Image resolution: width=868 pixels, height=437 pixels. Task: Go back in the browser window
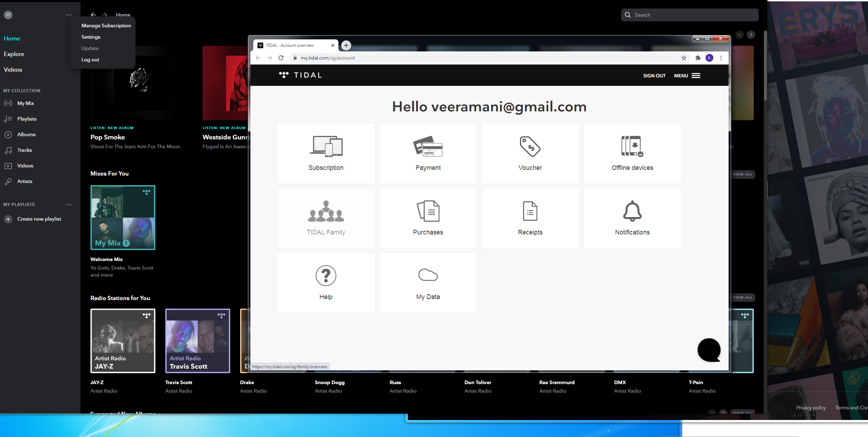[258, 58]
